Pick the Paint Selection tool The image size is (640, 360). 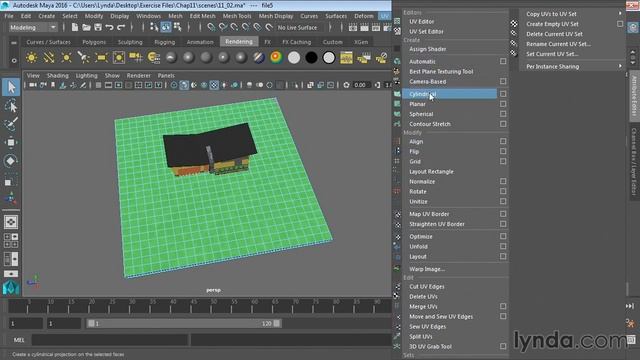coord(11,124)
